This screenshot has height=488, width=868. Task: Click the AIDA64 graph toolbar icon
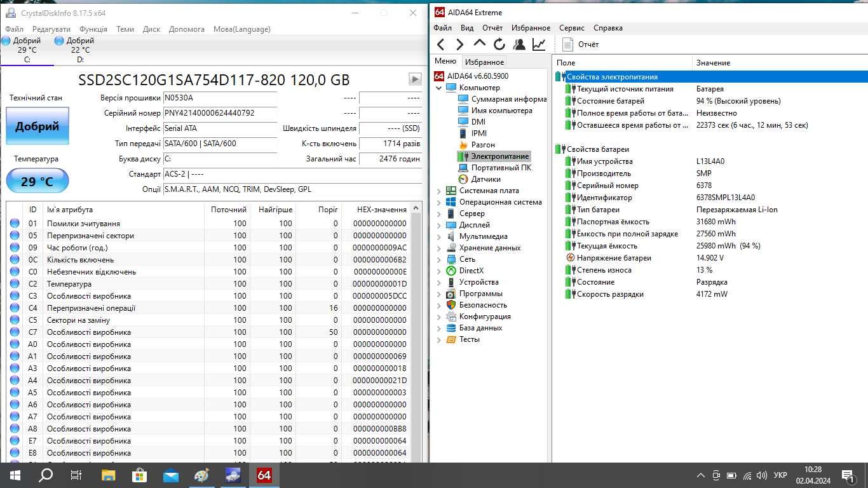(x=539, y=44)
